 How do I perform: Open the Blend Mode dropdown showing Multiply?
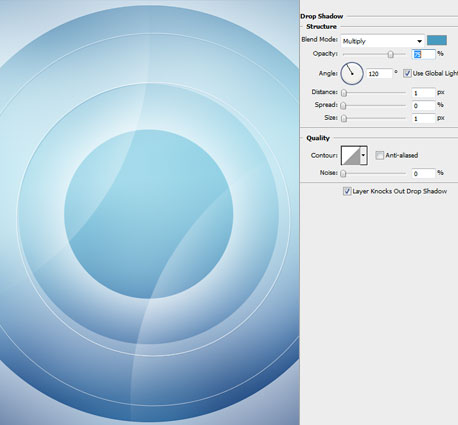pyautogui.click(x=382, y=41)
